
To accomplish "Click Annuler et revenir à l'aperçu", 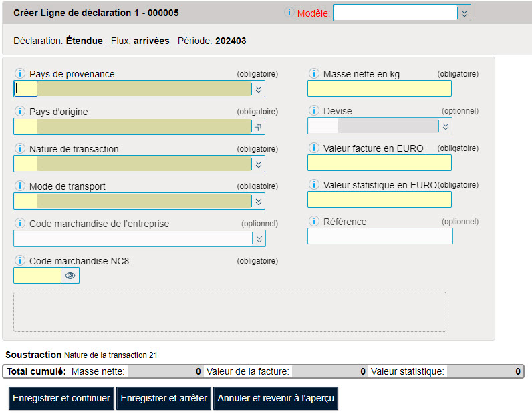I will point(276,398).
